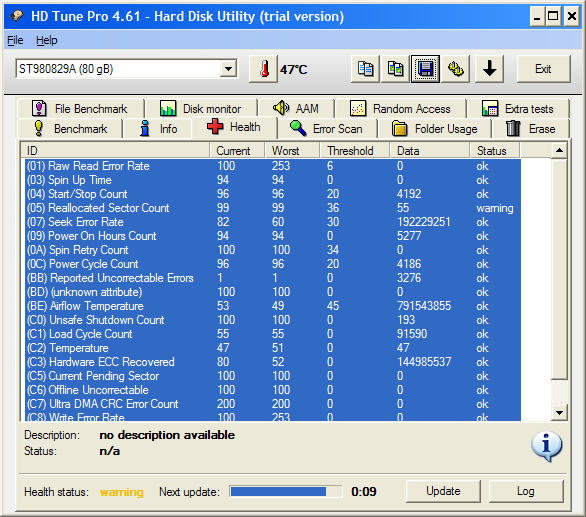Click the Next update progress bar

(286, 492)
